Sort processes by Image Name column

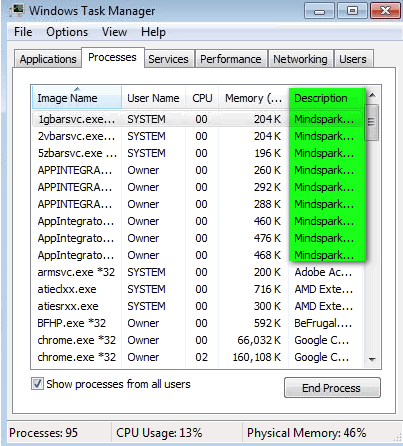77,98
